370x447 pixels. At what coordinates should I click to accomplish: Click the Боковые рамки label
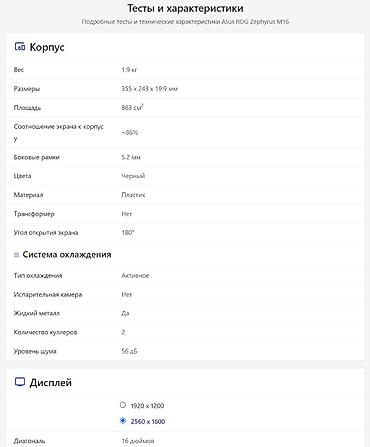click(x=37, y=157)
